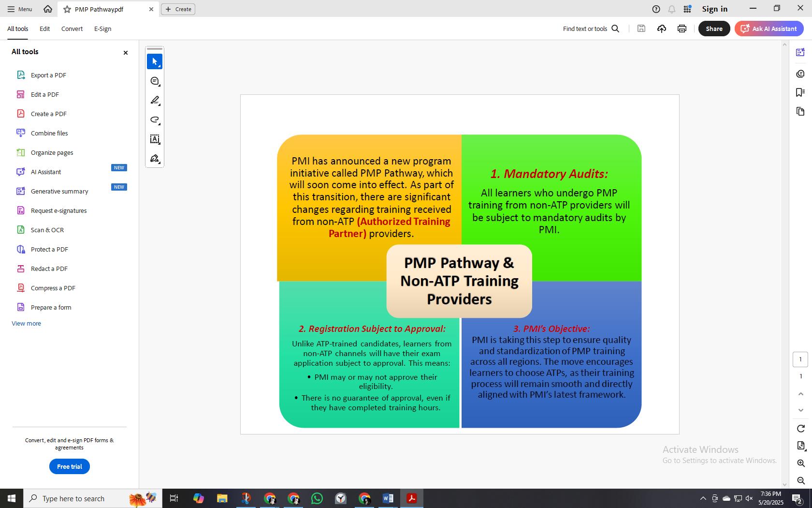The width and height of the screenshot is (812, 508).
Task: Upload file to cloud icon
Action: click(662, 29)
